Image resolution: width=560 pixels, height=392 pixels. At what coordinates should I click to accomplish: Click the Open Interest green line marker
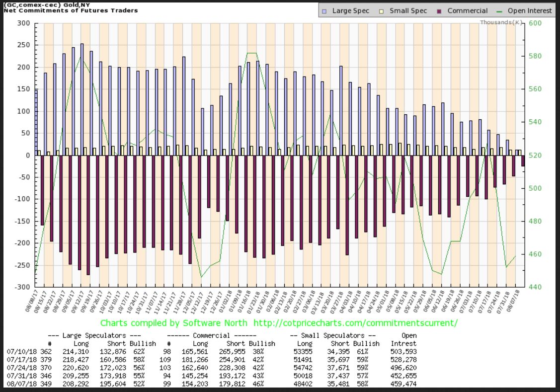499,10
